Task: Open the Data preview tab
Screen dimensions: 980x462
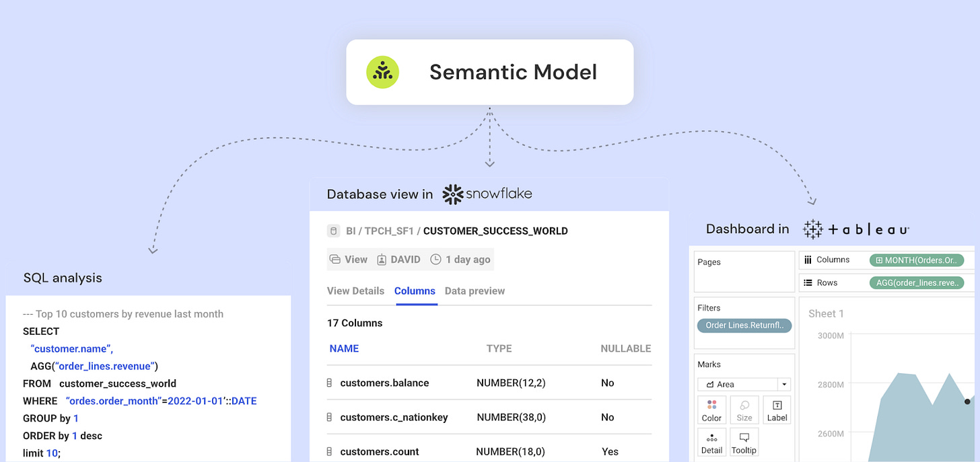Action: (475, 291)
